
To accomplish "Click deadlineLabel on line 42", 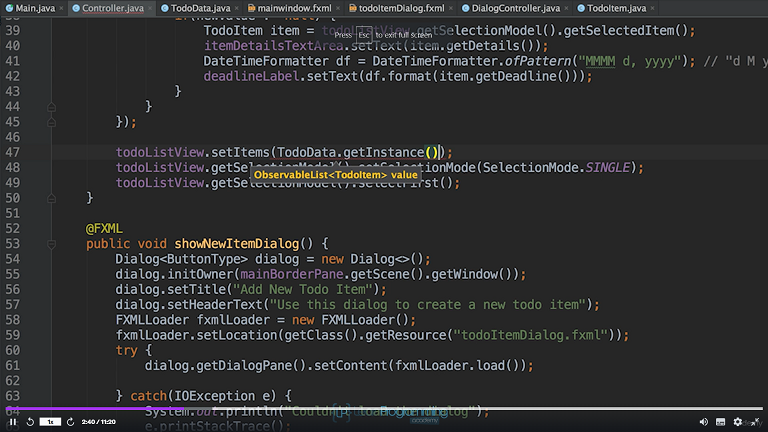I will [x=251, y=76].
